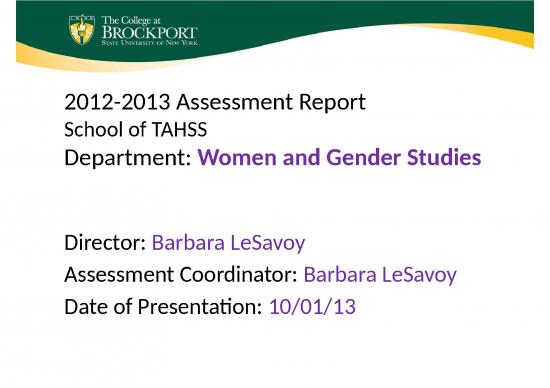Screen dimensions: 550x388
Task: Select the date '10/01/13'
Action: 312,307
